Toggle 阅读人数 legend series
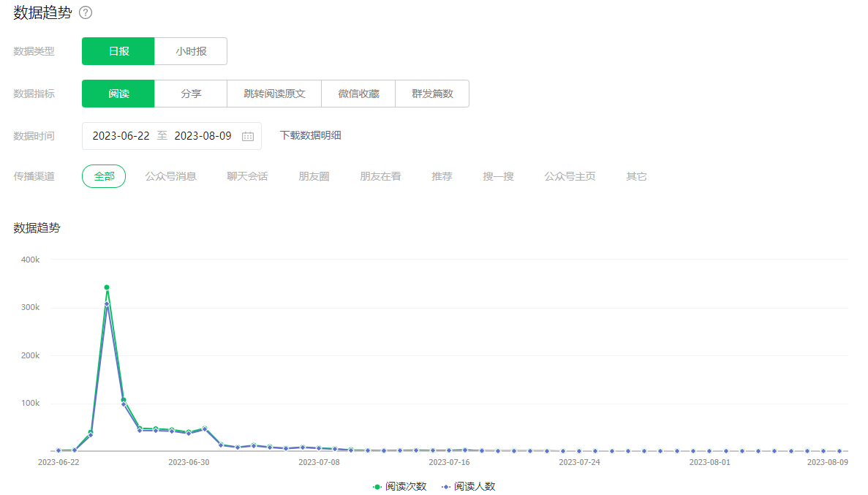This screenshot has height=495, width=868. [468, 486]
